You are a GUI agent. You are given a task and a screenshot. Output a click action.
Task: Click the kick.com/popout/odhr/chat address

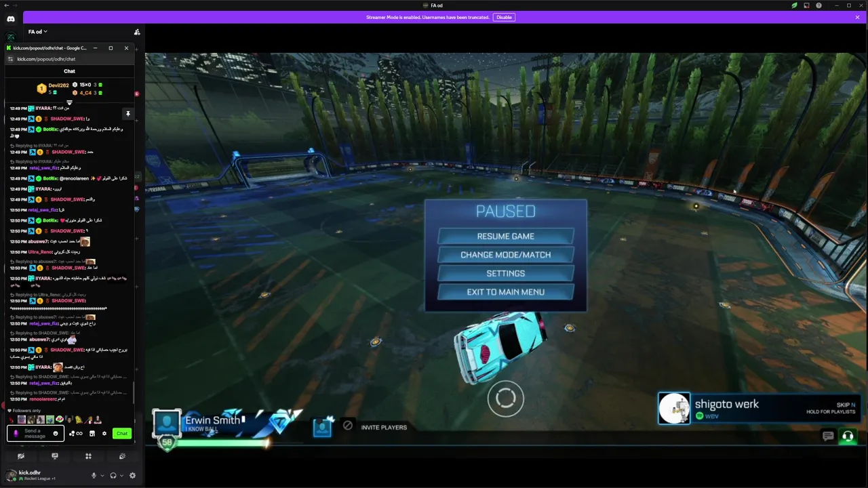click(46, 59)
